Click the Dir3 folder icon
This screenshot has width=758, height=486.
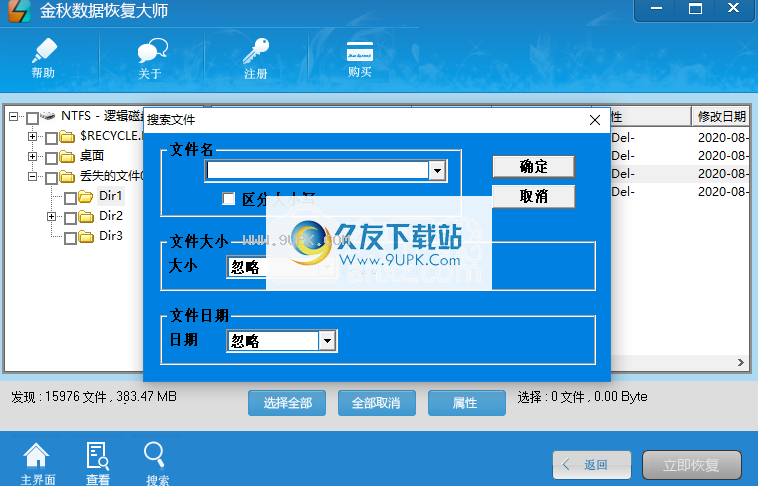[86, 236]
